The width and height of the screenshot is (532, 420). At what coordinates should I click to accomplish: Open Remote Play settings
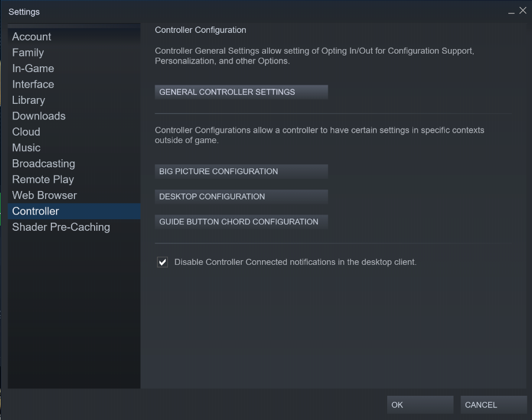[43, 179]
